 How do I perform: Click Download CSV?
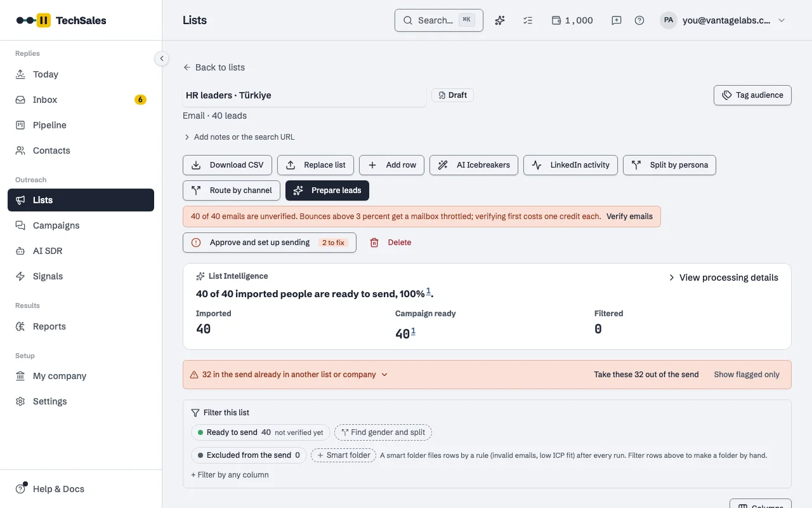228,165
